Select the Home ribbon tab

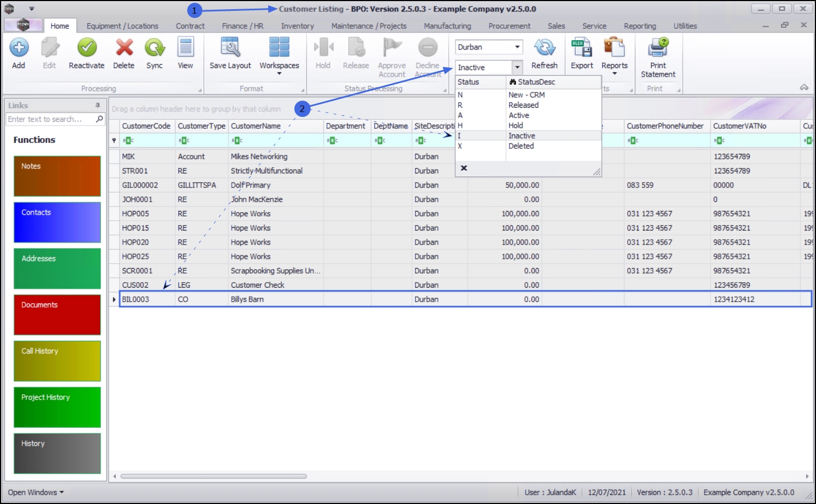[60, 26]
